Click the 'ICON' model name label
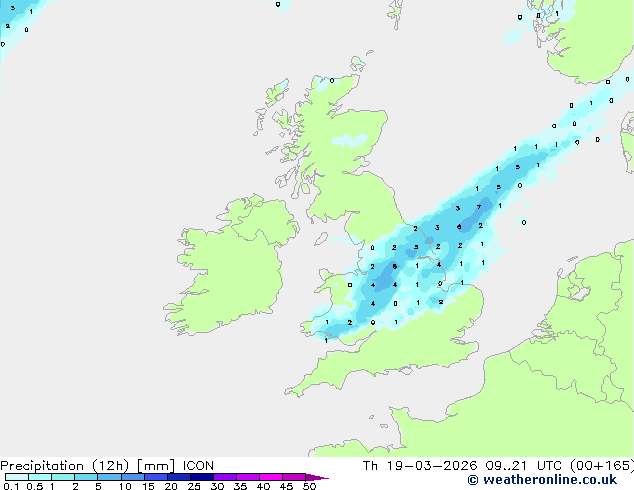The height and width of the screenshot is (490, 634). point(198,466)
